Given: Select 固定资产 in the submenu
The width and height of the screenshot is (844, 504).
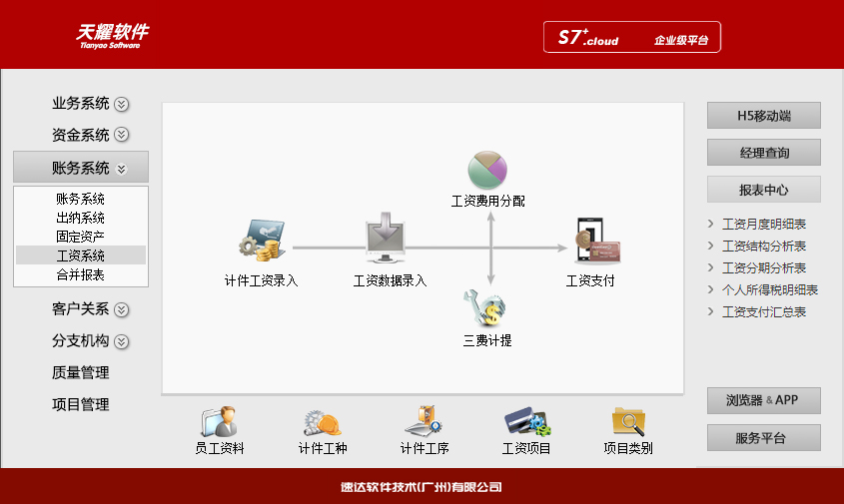Looking at the screenshot, I should [x=81, y=237].
